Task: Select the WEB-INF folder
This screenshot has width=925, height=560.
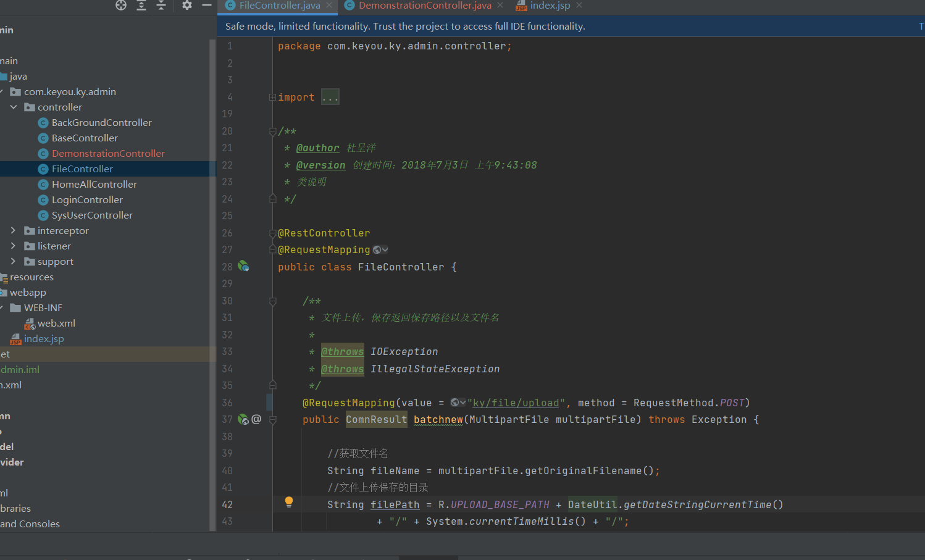Action: 43,307
